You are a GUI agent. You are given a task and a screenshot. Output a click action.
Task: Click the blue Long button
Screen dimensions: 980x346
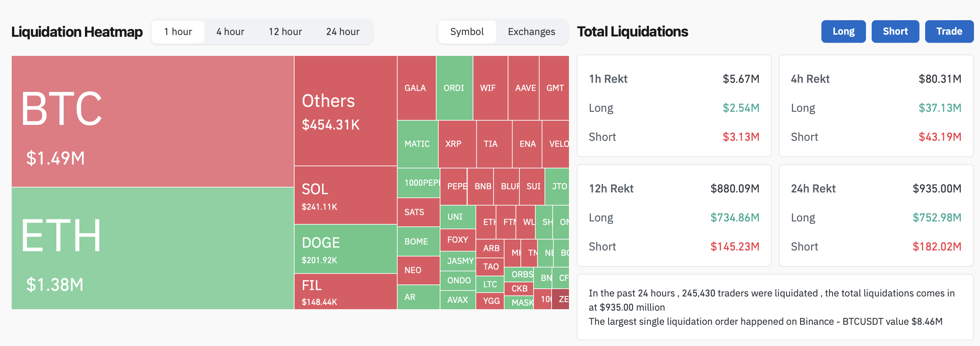coord(843,31)
